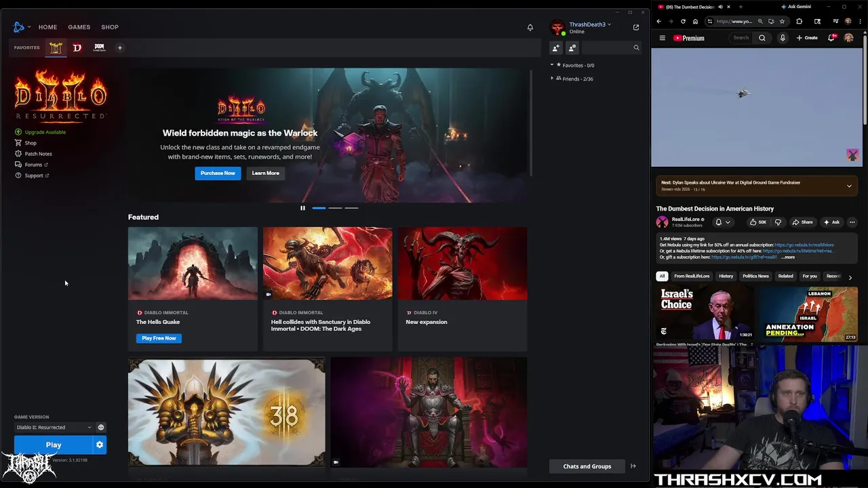This screenshot has height=488, width=868.
Task: Mute the YouTube browser tab audio
Action: point(720,7)
